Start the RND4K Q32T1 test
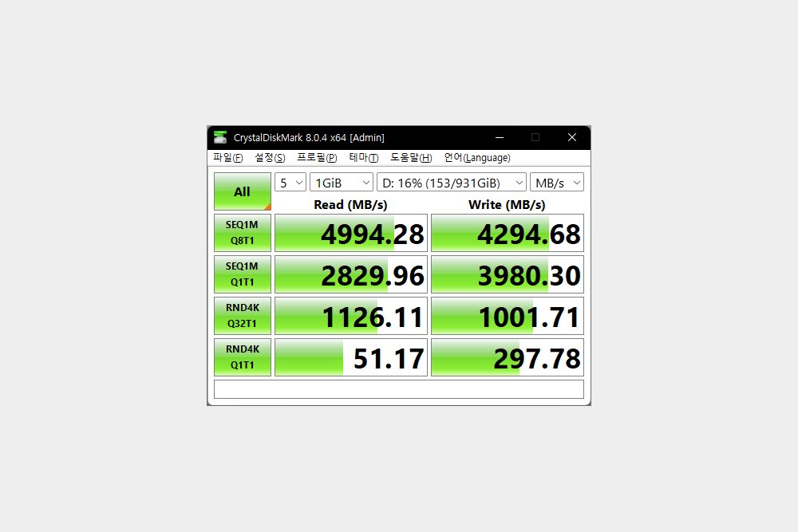Viewport: 798px width, 532px height. click(x=243, y=316)
